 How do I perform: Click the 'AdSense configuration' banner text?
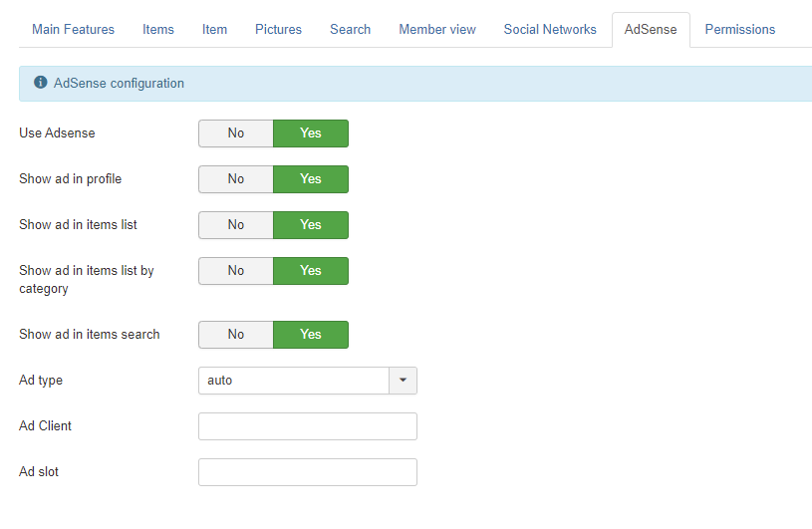[x=119, y=84]
